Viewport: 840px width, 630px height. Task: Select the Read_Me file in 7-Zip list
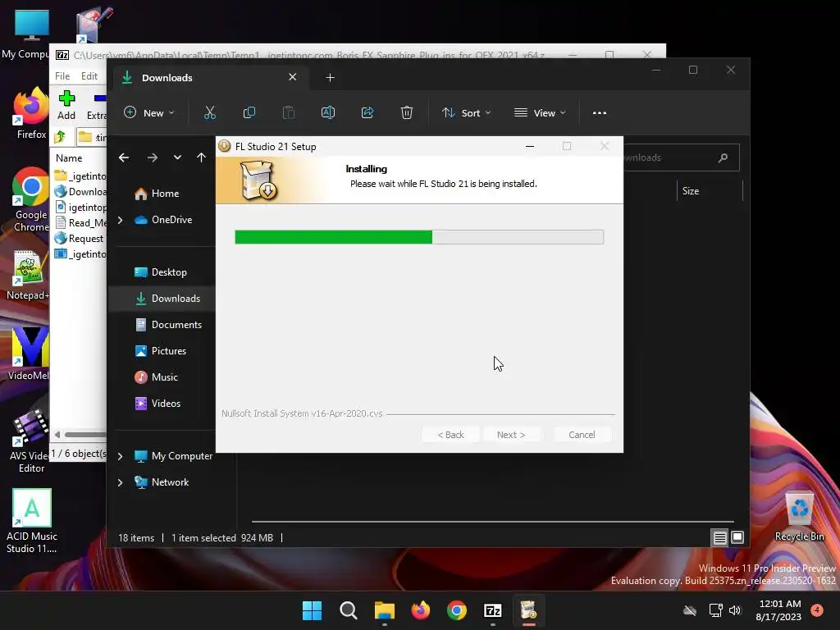(81, 223)
